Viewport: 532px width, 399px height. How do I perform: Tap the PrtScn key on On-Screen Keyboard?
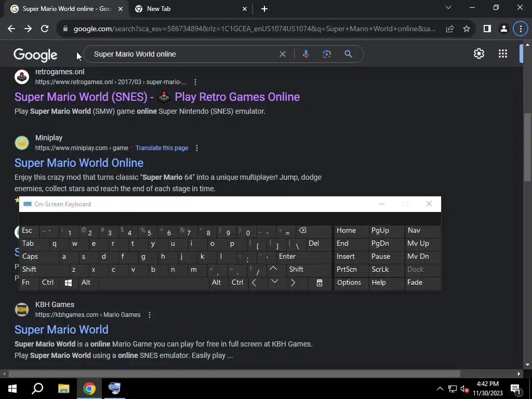click(x=351, y=270)
